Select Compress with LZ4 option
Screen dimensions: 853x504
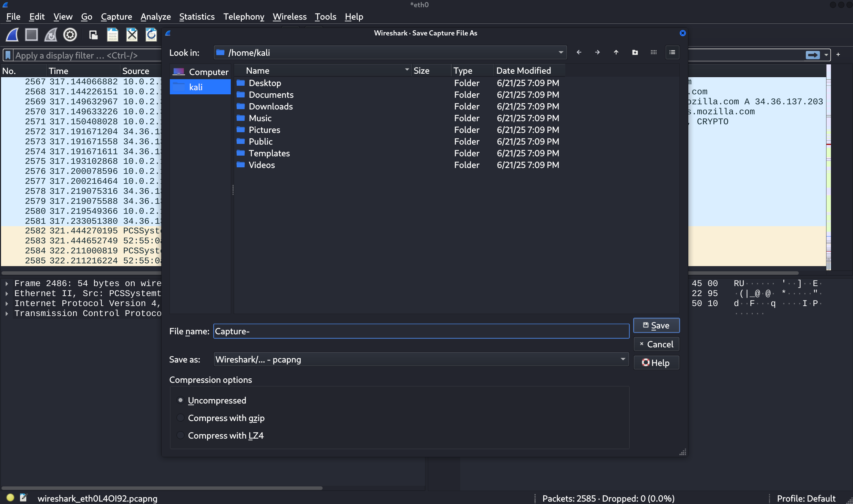coord(180,435)
